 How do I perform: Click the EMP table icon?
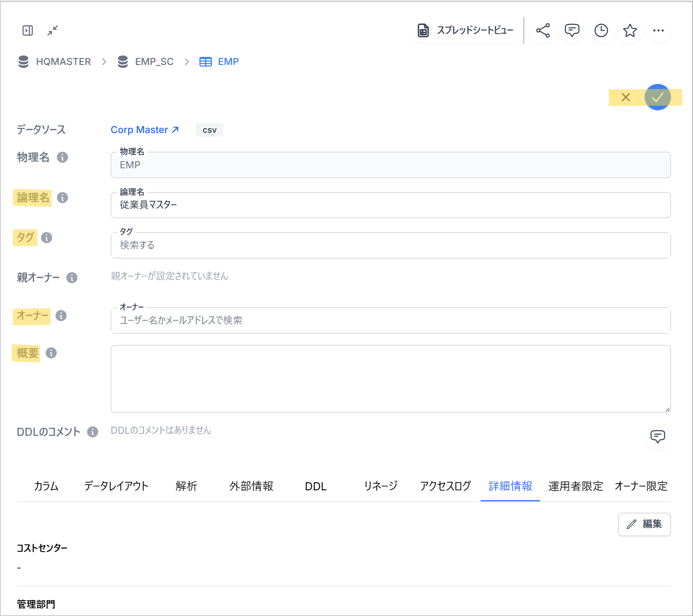[205, 62]
